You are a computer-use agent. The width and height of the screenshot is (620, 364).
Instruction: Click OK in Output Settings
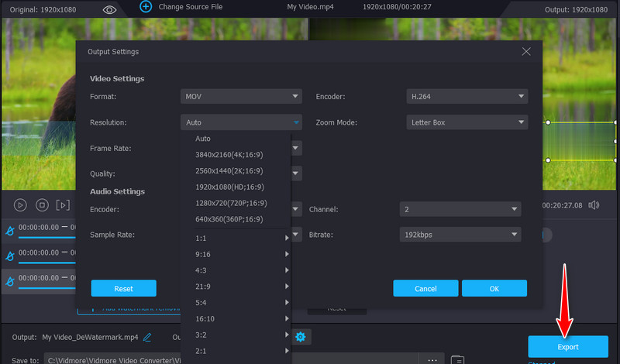click(x=494, y=288)
